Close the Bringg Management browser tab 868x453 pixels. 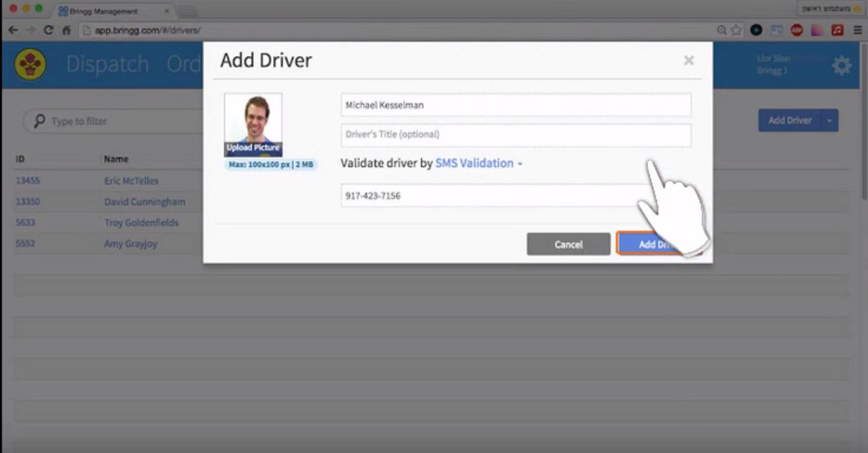click(167, 11)
